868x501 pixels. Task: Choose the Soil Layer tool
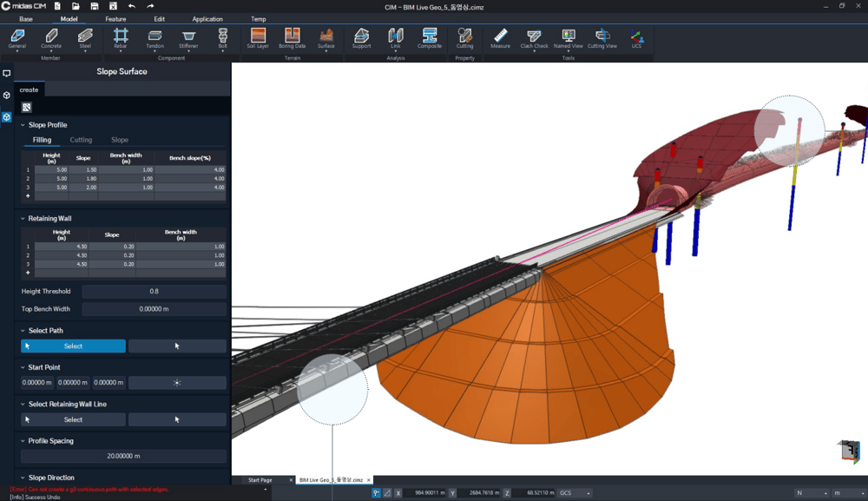point(258,37)
